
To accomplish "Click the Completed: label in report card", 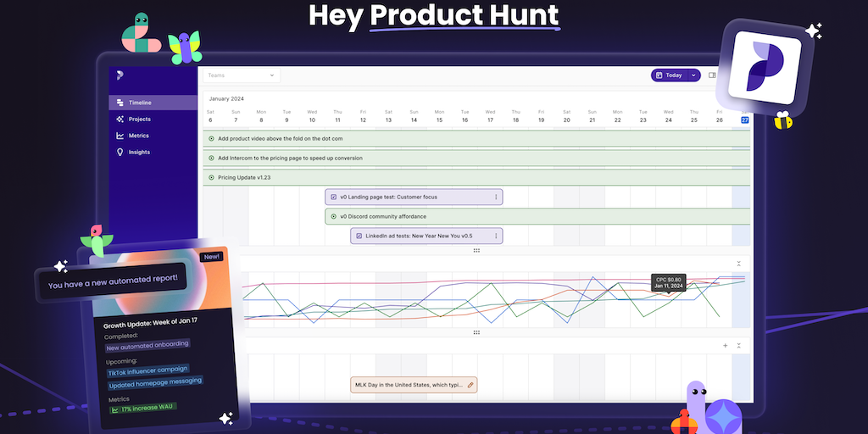I will tap(120, 336).
